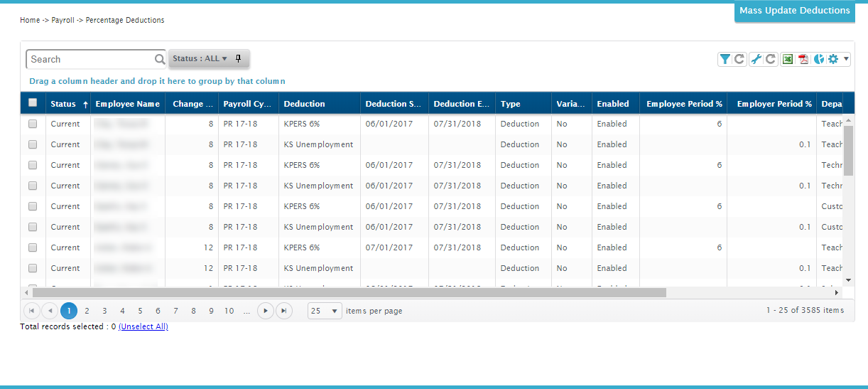Sort by Deduction Start date column

click(394, 104)
